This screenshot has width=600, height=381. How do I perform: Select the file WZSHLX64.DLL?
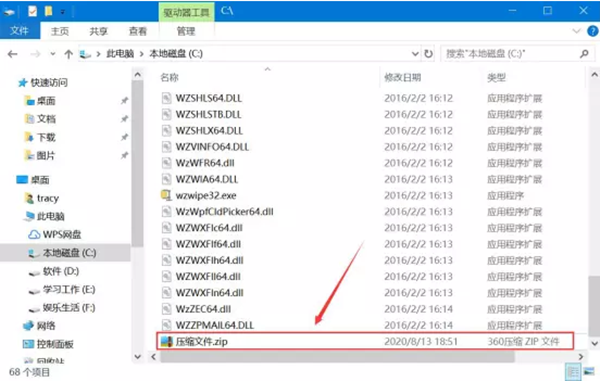tap(209, 130)
